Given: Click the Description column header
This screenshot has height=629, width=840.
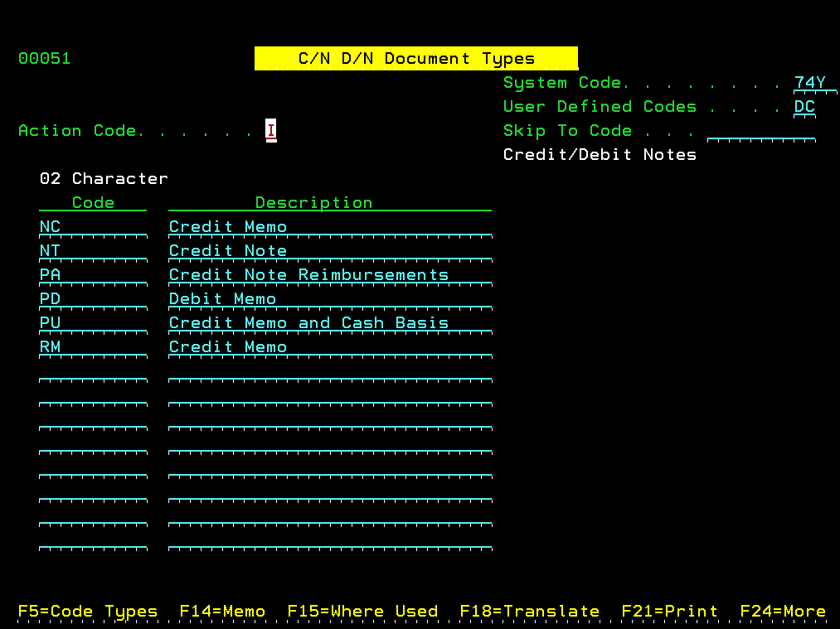Looking at the screenshot, I should 314,203.
